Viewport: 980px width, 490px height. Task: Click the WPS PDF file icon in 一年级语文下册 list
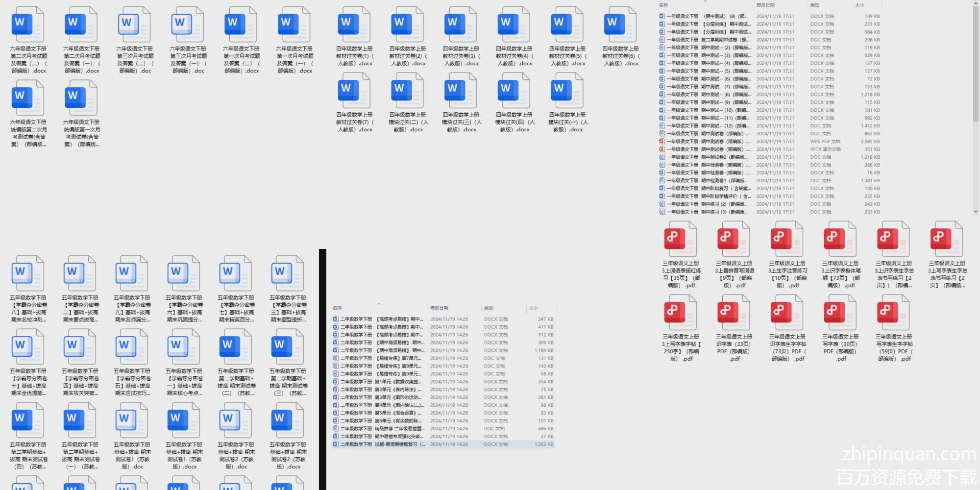pos(662,142)
